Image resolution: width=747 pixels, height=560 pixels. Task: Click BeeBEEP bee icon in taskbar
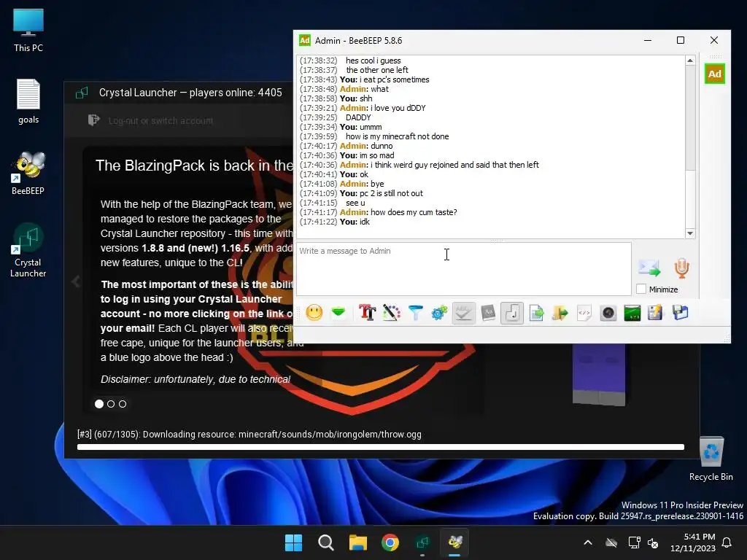click(x=454, y=542)
